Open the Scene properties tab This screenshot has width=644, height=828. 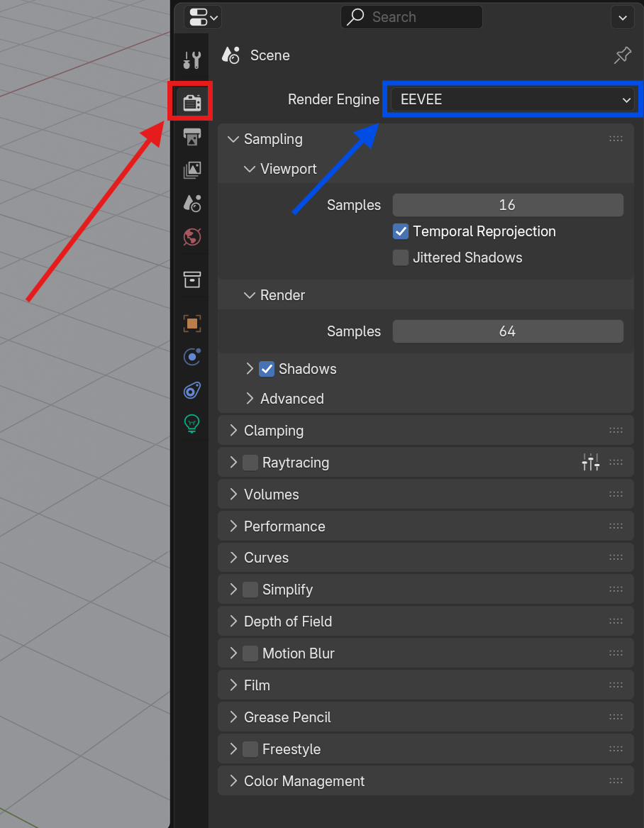(x=191, y=204)
